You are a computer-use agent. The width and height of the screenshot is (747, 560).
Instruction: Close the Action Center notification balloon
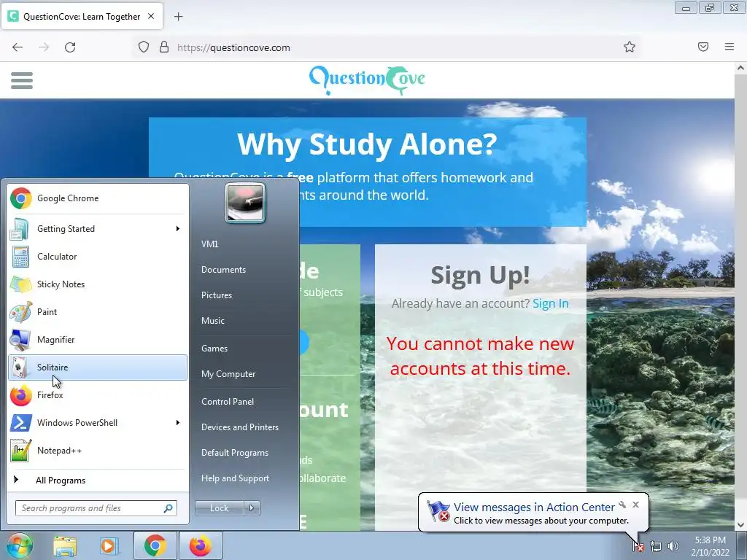[x=635, y=505]
